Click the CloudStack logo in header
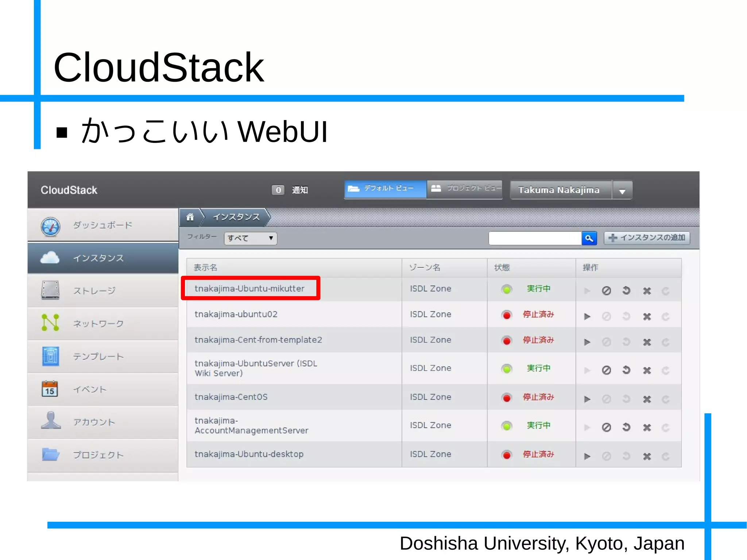Viewport: 747px width, 560px height. 69,190
